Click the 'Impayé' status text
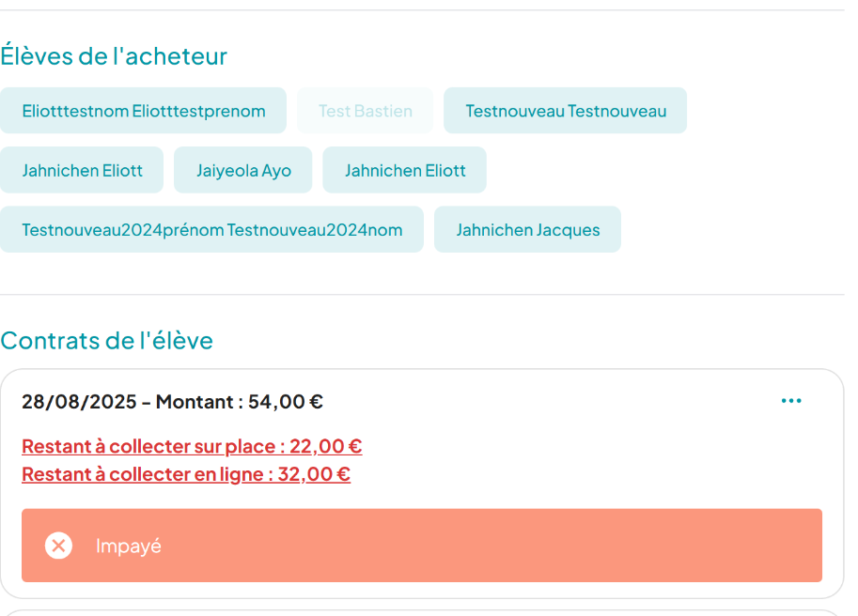The height and width of the screenshot is (616, 858). (x=129, y=546)
